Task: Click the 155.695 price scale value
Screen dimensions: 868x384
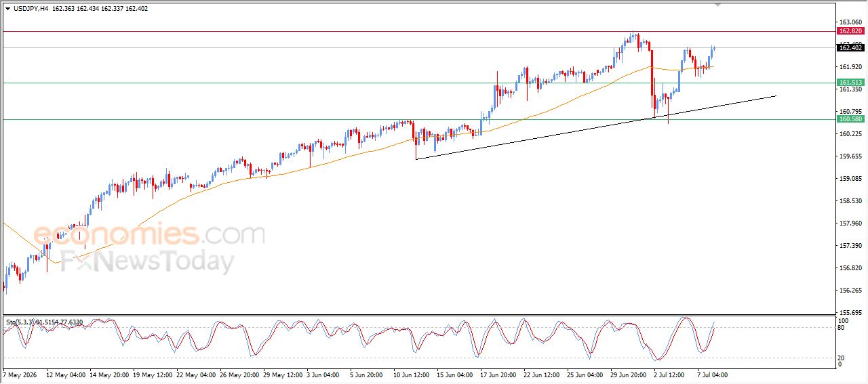Action: (850, 313)
